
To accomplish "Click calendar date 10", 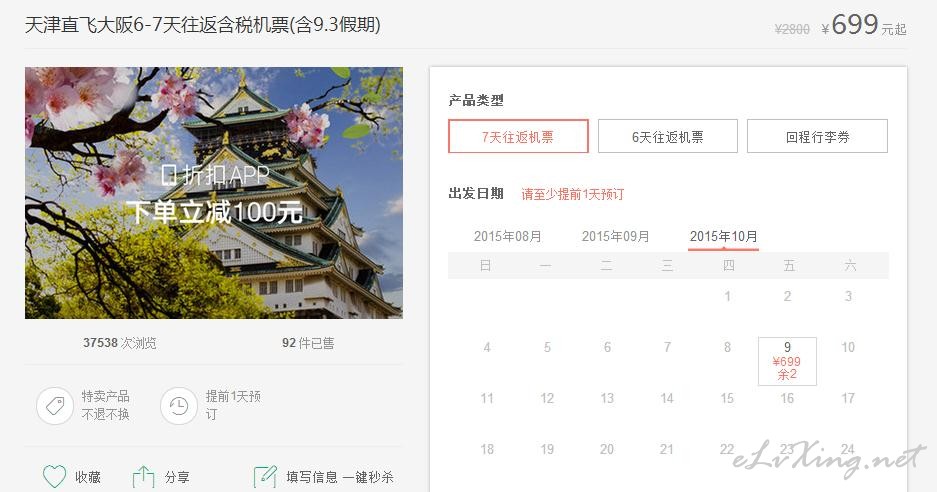I will (x=848, y=347).
